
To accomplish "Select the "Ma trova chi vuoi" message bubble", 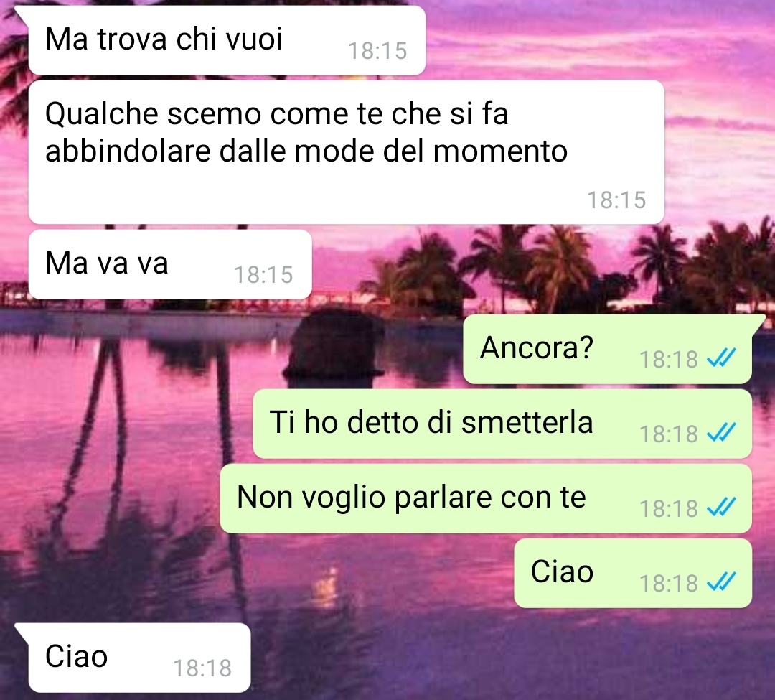I will click(227, 40).
